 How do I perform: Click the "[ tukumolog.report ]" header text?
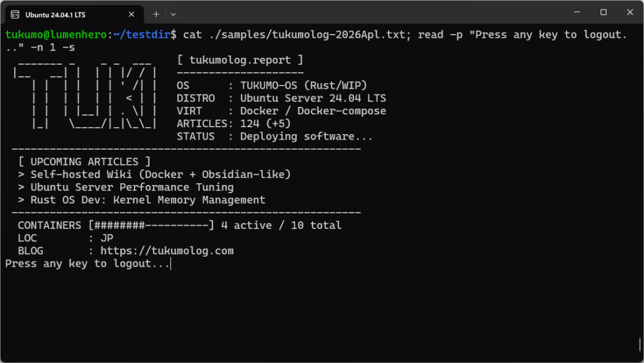click(240, 60)
